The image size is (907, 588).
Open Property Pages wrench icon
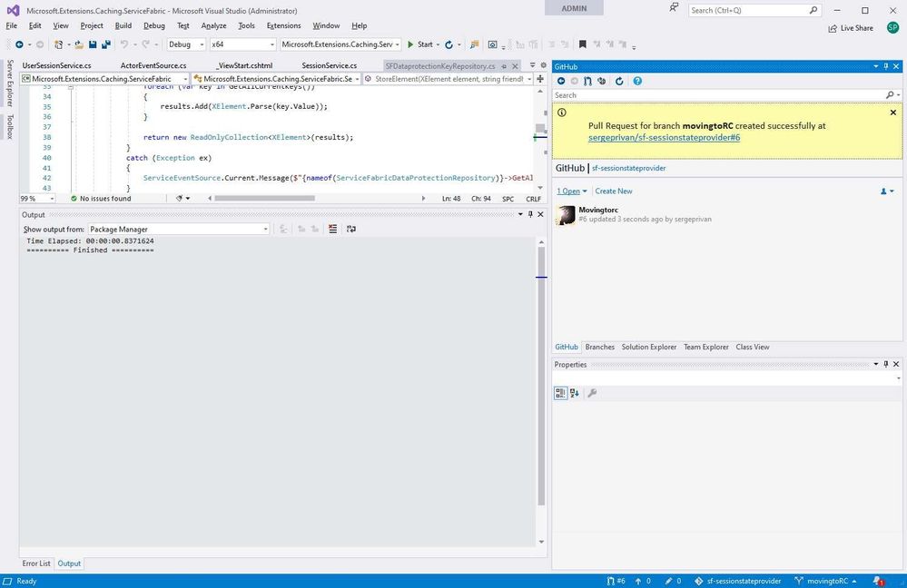point(592,393)
